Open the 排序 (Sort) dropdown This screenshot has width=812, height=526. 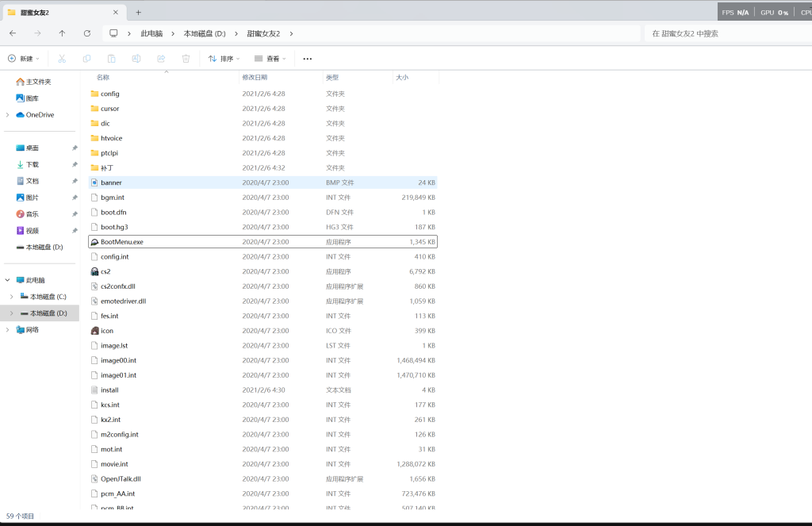(x=224, y=59)
